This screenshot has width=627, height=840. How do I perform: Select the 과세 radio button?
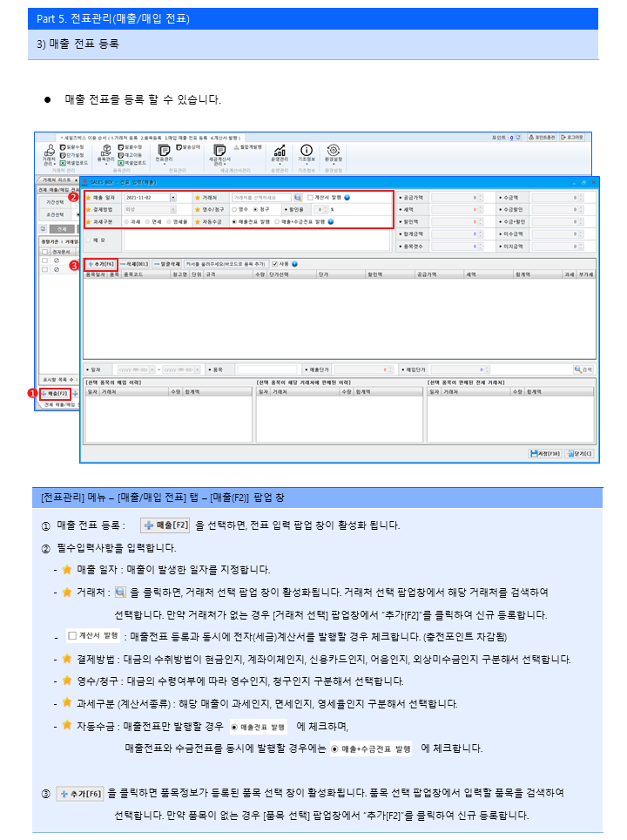[x=126, y=222]
